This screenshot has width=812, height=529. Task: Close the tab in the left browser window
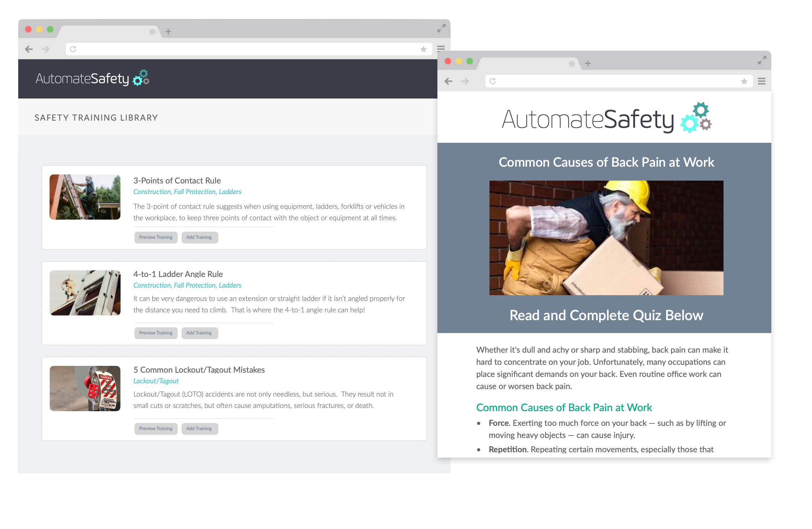(152, 32)
